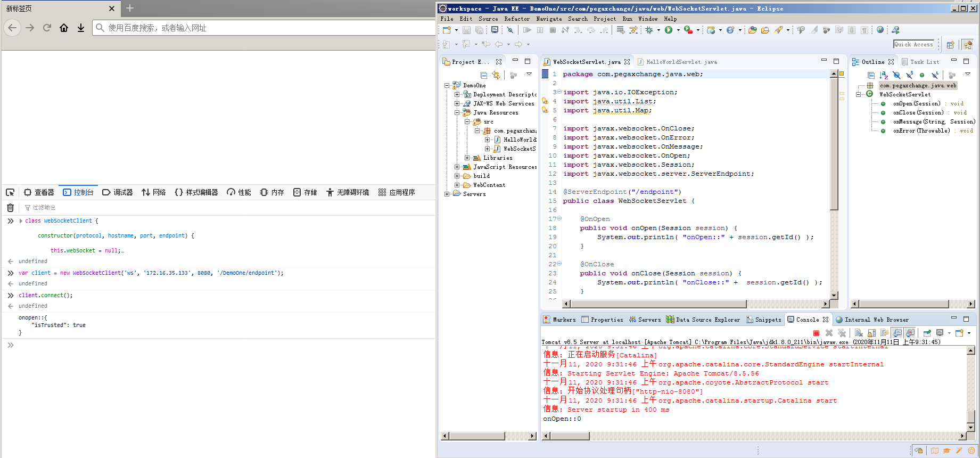Open the browser home page icon
The height and width of the screenshot is (458, 980).
(x=64, y=28)
